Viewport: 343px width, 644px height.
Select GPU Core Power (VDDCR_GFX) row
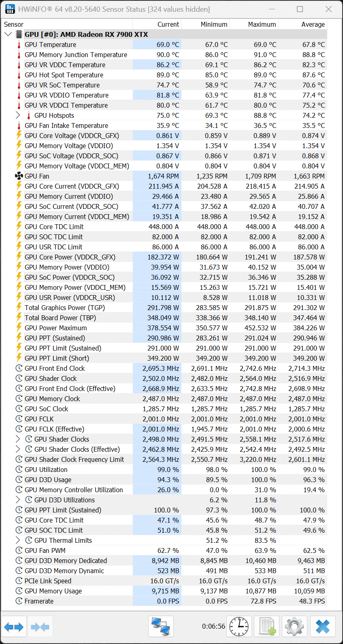point(164,257)
